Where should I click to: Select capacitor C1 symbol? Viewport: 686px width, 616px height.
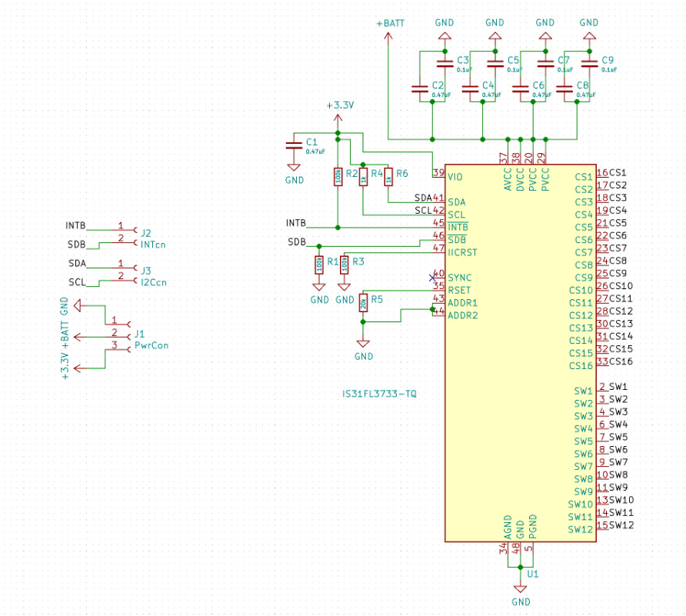click(293, 145)
